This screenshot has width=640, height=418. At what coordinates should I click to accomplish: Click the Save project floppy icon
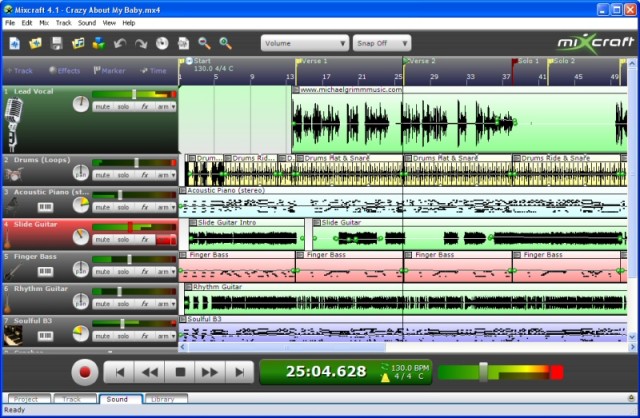pos(57,43)
